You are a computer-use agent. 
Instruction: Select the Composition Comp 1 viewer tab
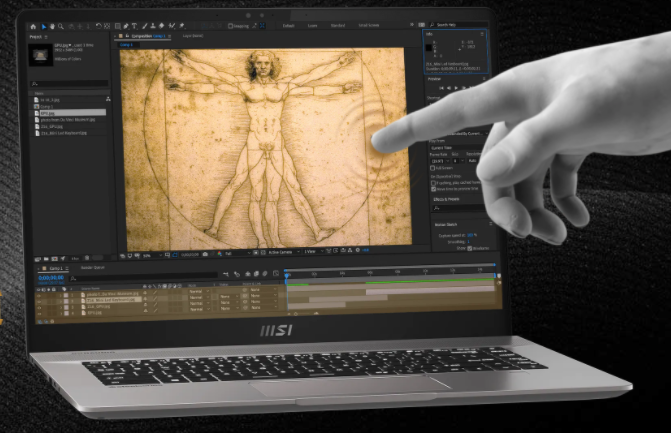click(148, 36)
